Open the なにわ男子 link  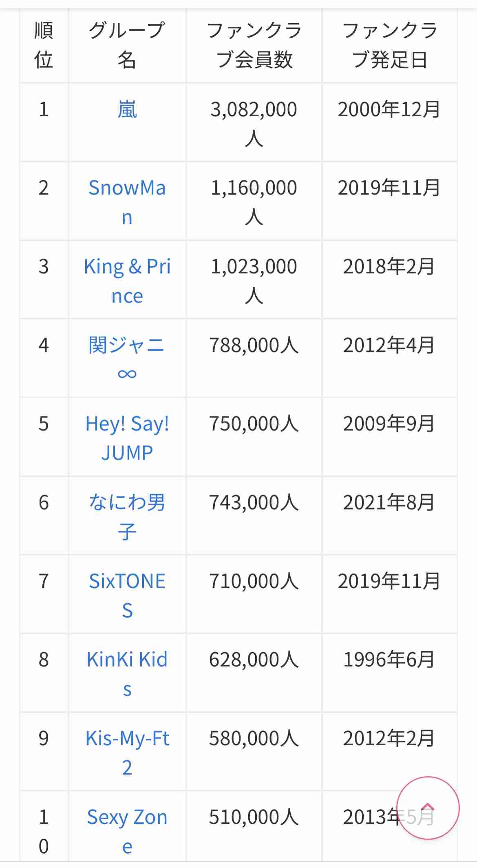(127, 517)
